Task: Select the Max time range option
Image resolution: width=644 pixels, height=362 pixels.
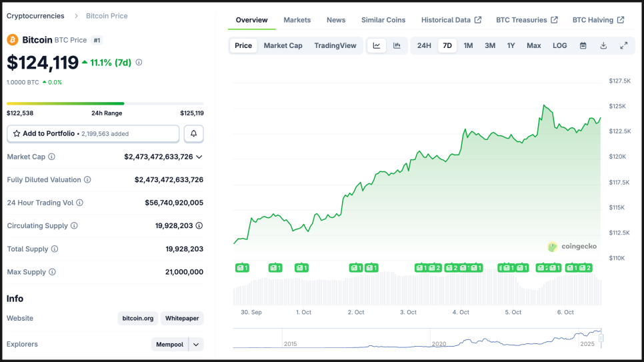Action: click(533, 45)
